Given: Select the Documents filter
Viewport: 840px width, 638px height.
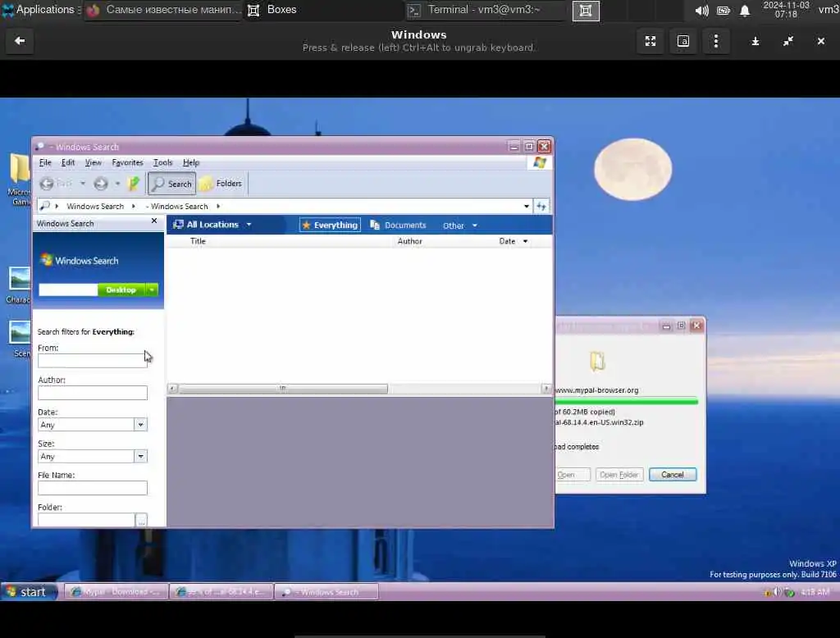Looking at the screenshot, I should (398, 225).
